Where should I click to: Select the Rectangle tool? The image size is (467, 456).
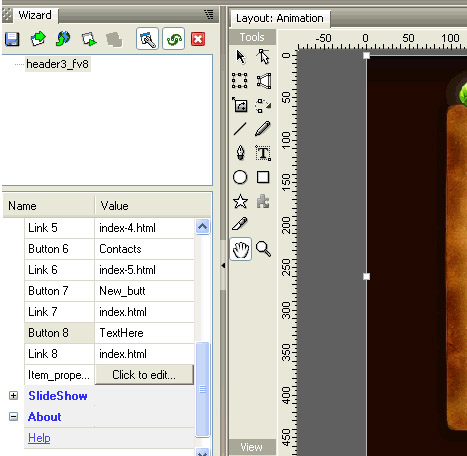pos(263,177)
